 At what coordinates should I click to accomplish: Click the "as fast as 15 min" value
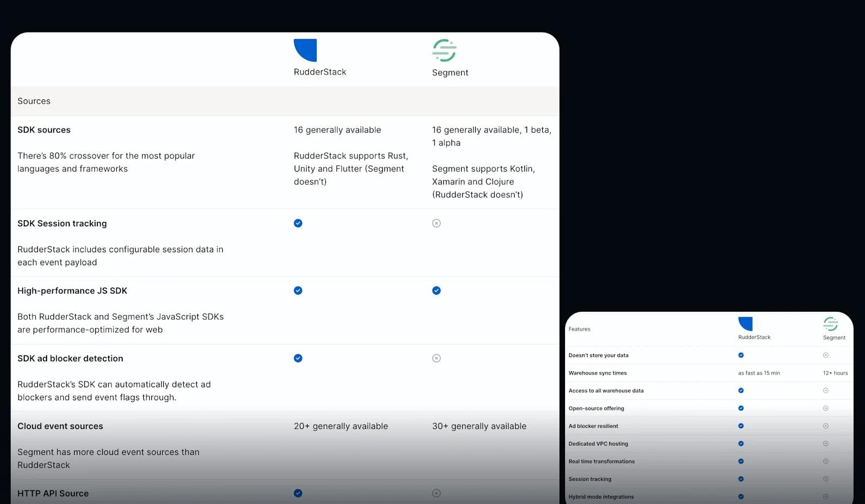point(758,373)
